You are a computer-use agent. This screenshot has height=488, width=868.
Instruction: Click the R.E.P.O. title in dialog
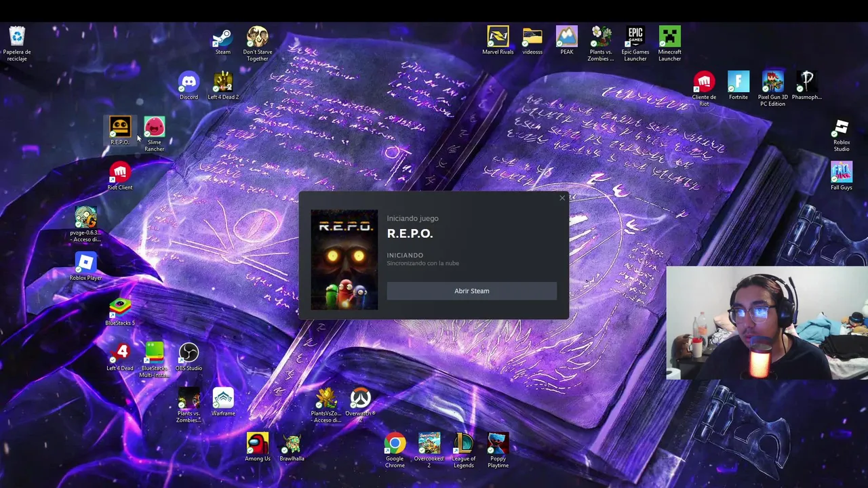pyautogui.click(x=410, y=233)
